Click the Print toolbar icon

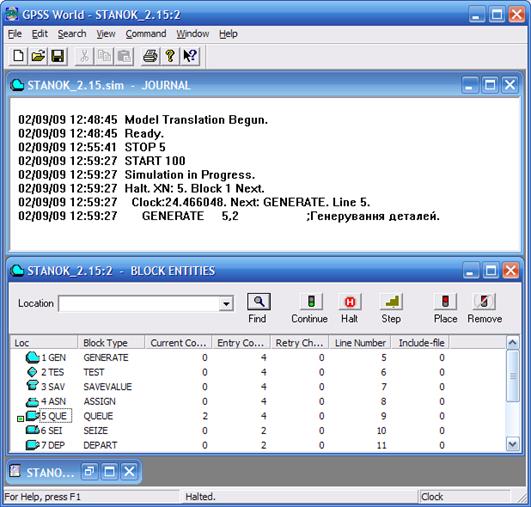click(150, 56)
